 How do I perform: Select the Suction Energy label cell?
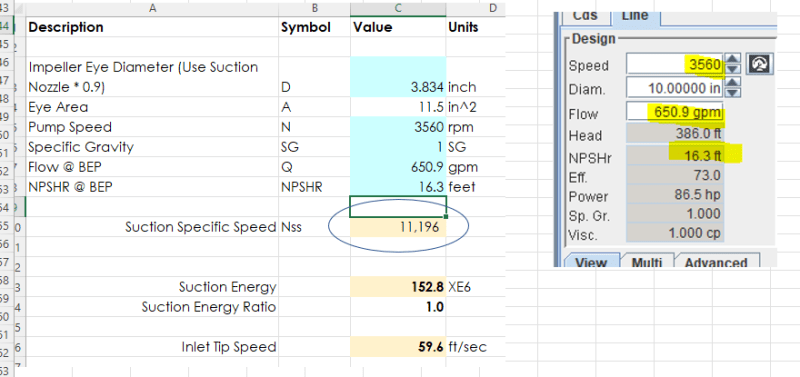152,287
